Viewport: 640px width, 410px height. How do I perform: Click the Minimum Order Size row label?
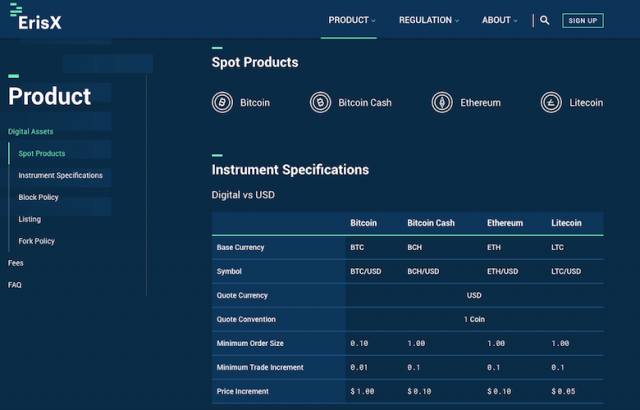[x=250, y=344]
